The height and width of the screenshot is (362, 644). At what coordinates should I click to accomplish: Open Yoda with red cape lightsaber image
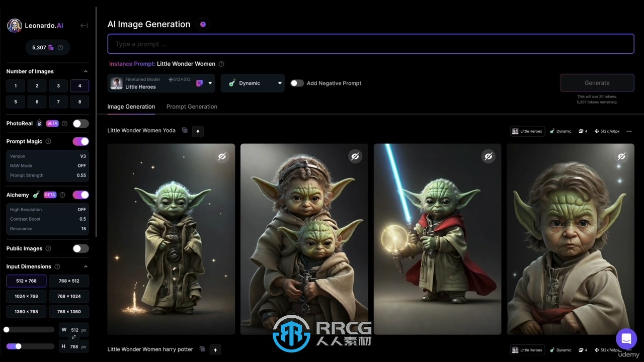[437, 239]
